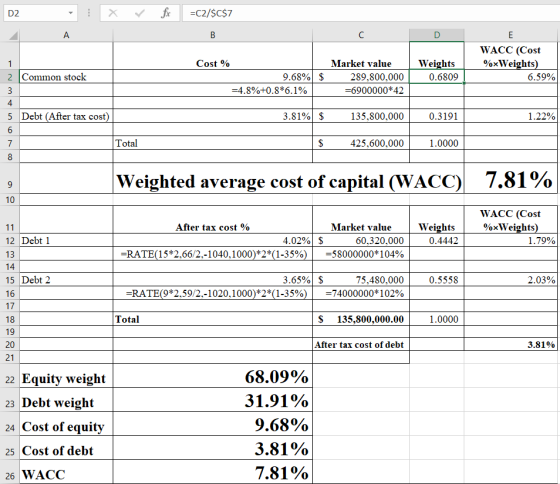Click the 425,600,000 total cell
Viewport: 560px width, 484px height.
point(361,143)
